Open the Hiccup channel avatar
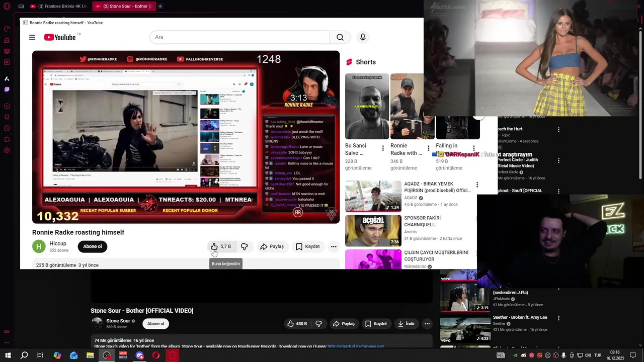Screen dimensions: 644x362 click(39, 246)
